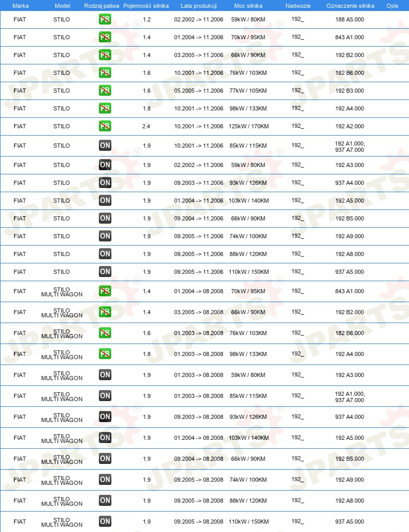Select 182 B6.000 in the 10.2001 -> 11.2006 row

pyautogui.click(x=350, y=73)
